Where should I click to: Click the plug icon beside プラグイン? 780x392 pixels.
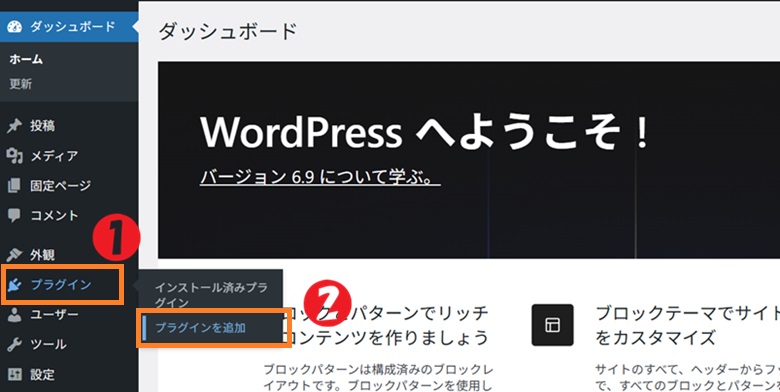click(x=14, y=285)
